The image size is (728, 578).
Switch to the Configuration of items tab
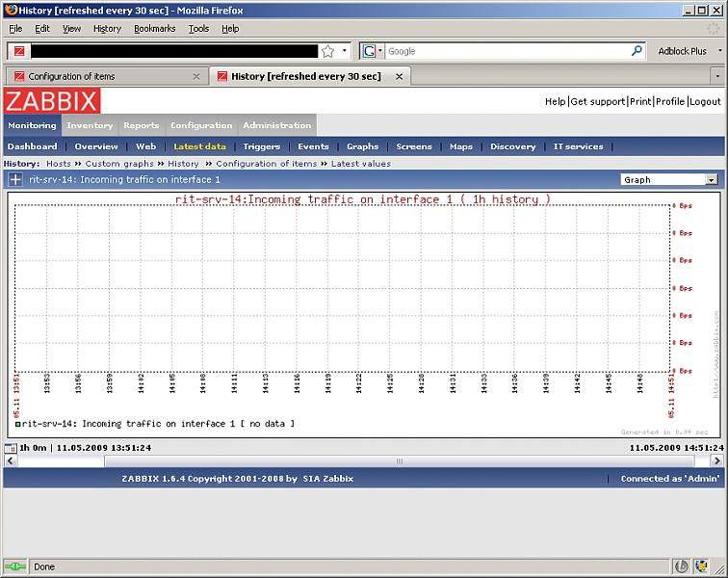104,76
